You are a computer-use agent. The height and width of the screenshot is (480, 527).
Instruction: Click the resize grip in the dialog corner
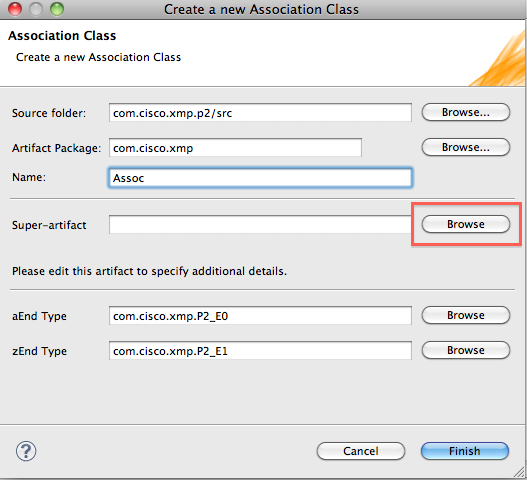(520, 473)
